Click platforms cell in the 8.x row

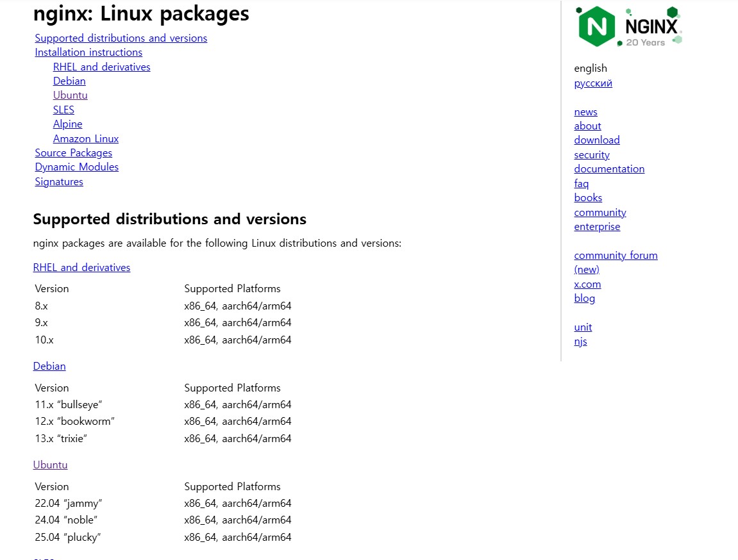pyautogui.click(x=238, y=306)
